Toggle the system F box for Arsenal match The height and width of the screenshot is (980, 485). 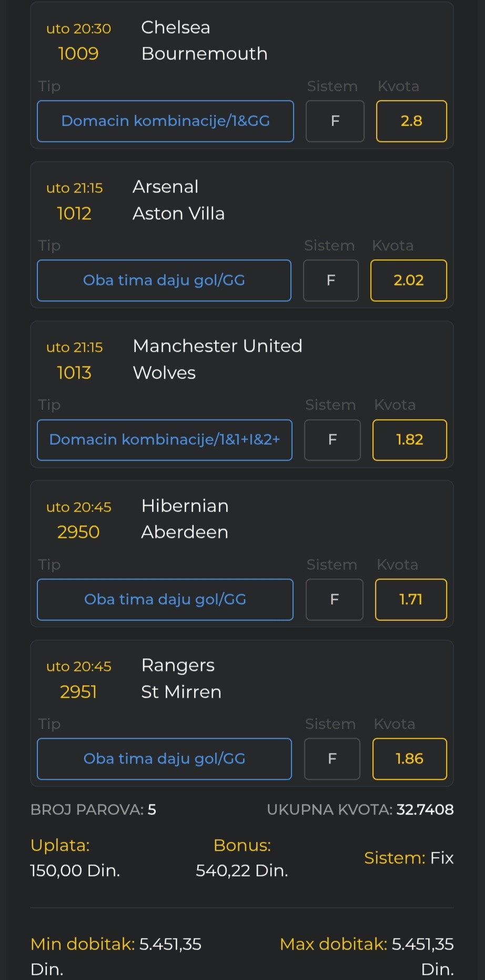pyautogui.click(x=331, y=280)
